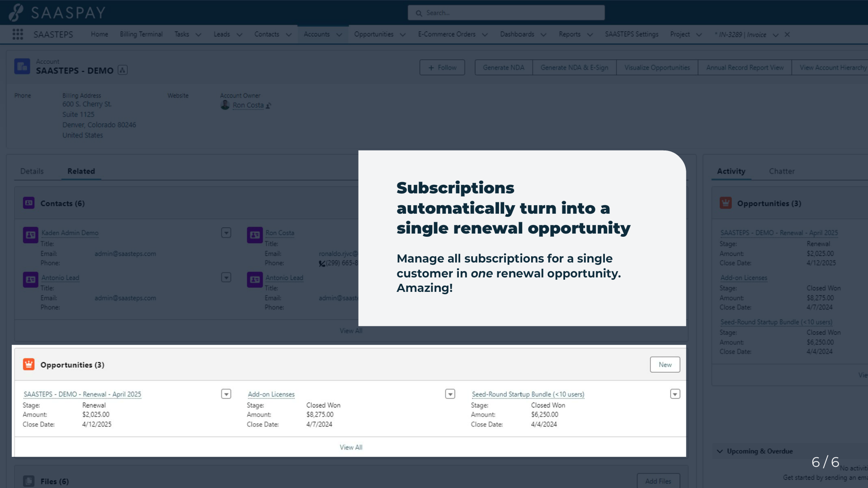Select the Related tab
868x488 pixels.
[x=81, y=171]
